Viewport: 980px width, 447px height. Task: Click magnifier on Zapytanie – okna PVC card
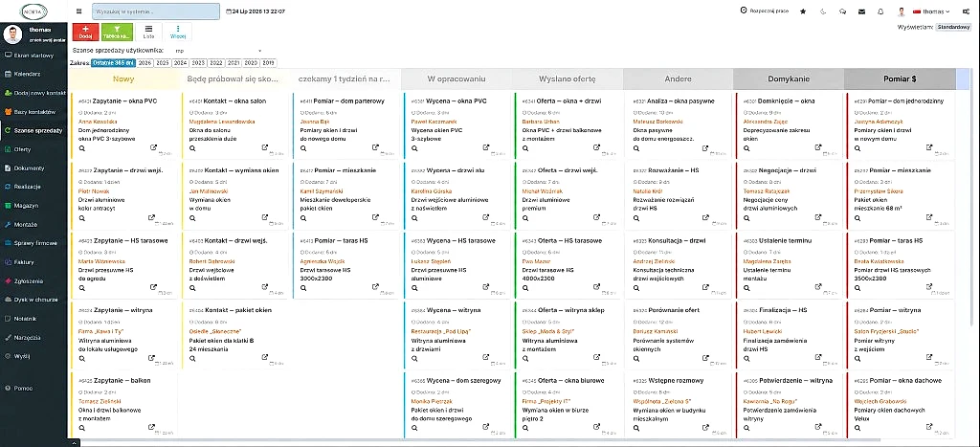[x=82, y=148]
